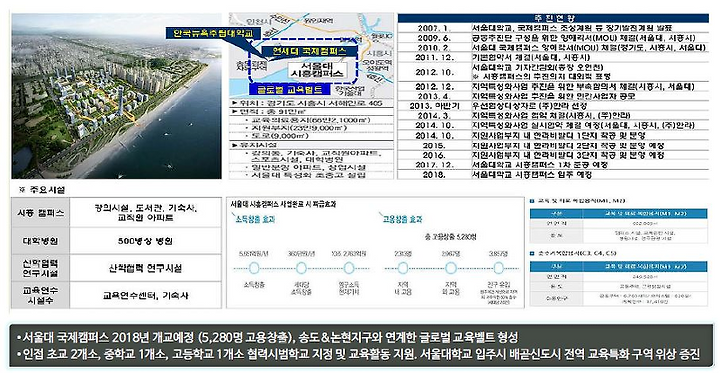This screenshot has height=373, width=720.
Task: Click the '(C3, C4, C5)' lower table heading
Action: pyautogui.click(x=576, y=253)
